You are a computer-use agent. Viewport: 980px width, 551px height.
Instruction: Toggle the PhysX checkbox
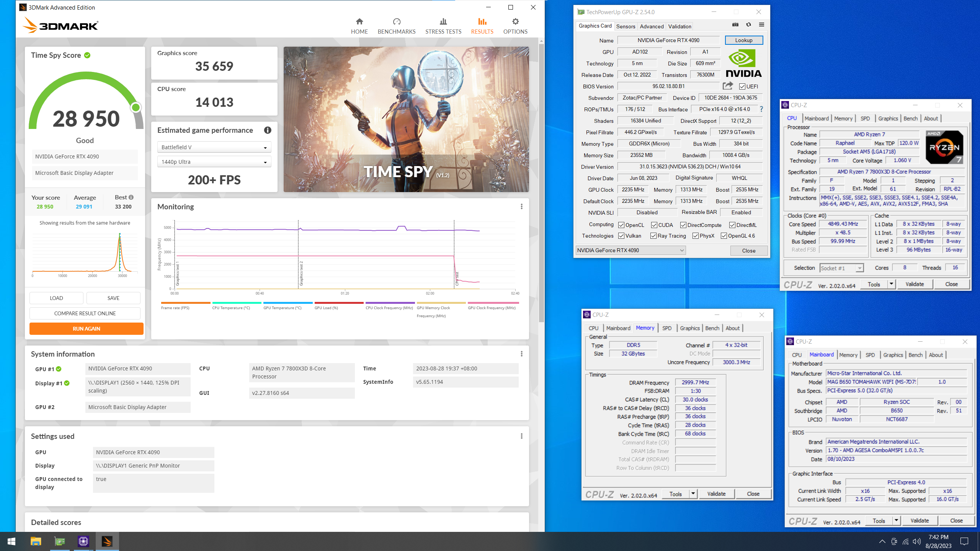696,236
